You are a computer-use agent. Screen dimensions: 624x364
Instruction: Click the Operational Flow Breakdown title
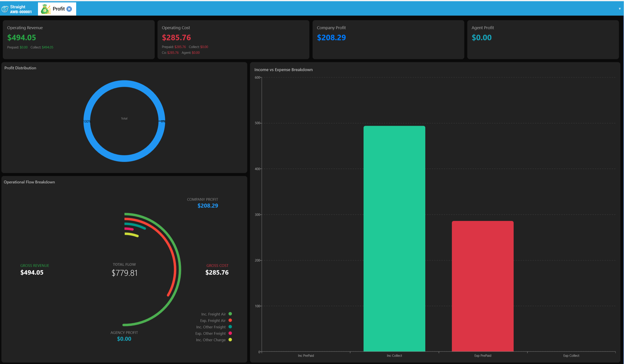click(x=29, y=182)
